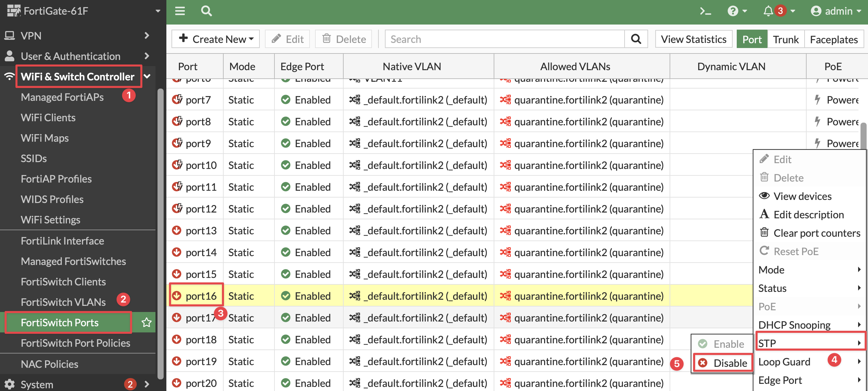Click the VPN monitor icon in sidebar
This screenshot has height=391, width=868.
click(x=10, y=35)
